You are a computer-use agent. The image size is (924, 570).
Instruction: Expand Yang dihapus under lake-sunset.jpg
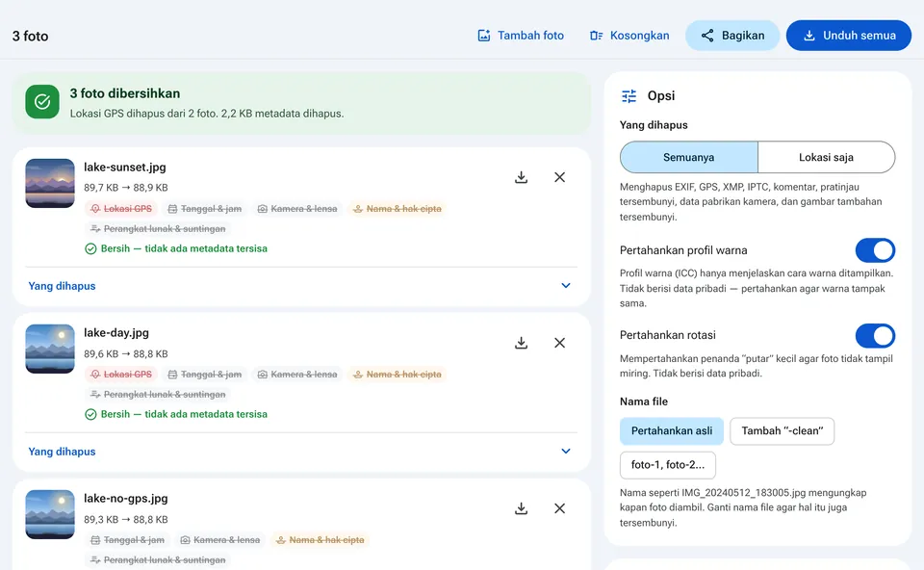click(x=301, y=286)
